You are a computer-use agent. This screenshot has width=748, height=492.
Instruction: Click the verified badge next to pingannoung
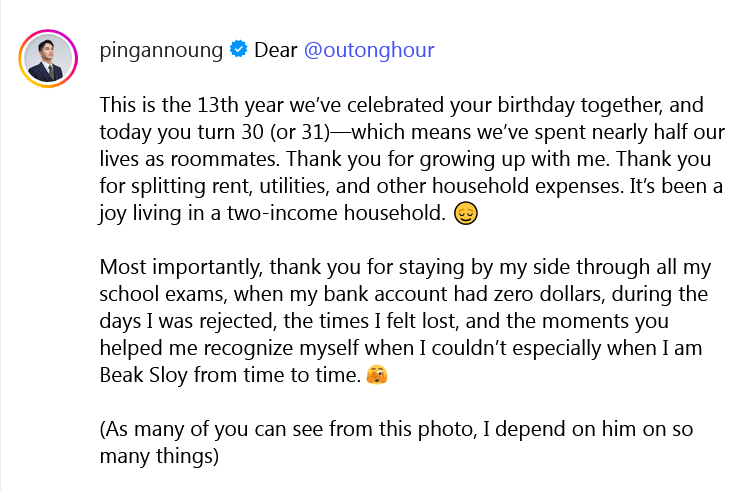pyautogui.click(x=239, y=50)
